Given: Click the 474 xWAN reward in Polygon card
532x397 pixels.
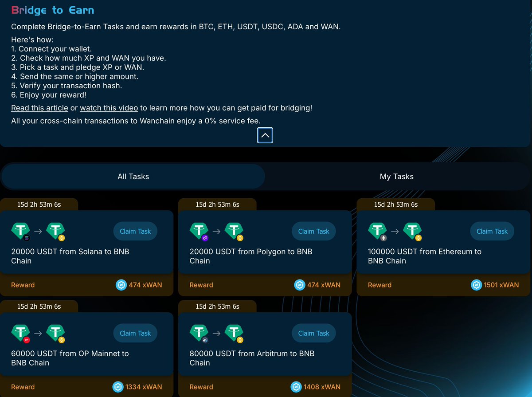Looking at the screenshot, I should pos(324,285).
